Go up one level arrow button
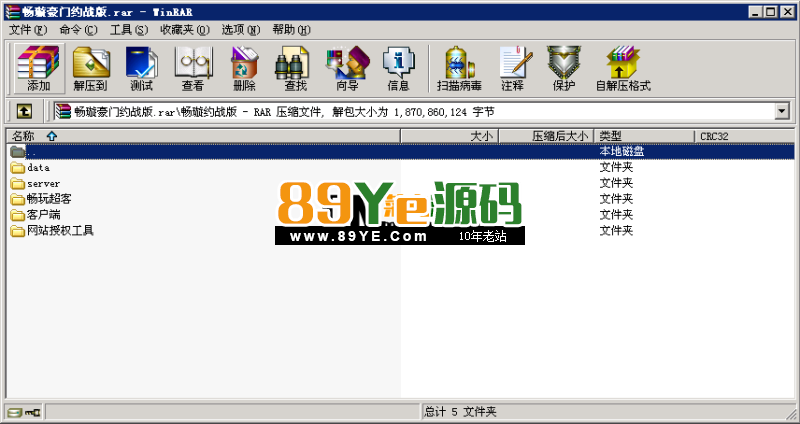This screenshot has height=424, width=800. (24, 111)
